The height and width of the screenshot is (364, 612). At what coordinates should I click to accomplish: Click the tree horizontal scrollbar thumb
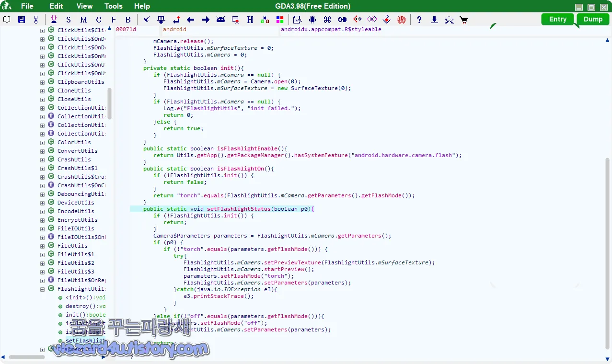pyautogui.click(x=27, y=357)
